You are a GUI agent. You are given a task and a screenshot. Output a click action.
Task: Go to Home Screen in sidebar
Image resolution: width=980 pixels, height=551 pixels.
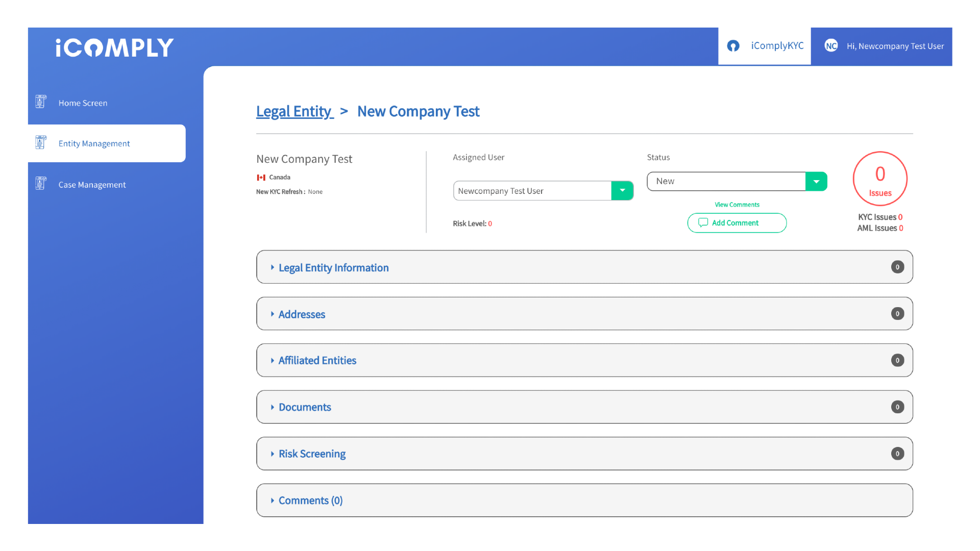click(x=83, y=103)
